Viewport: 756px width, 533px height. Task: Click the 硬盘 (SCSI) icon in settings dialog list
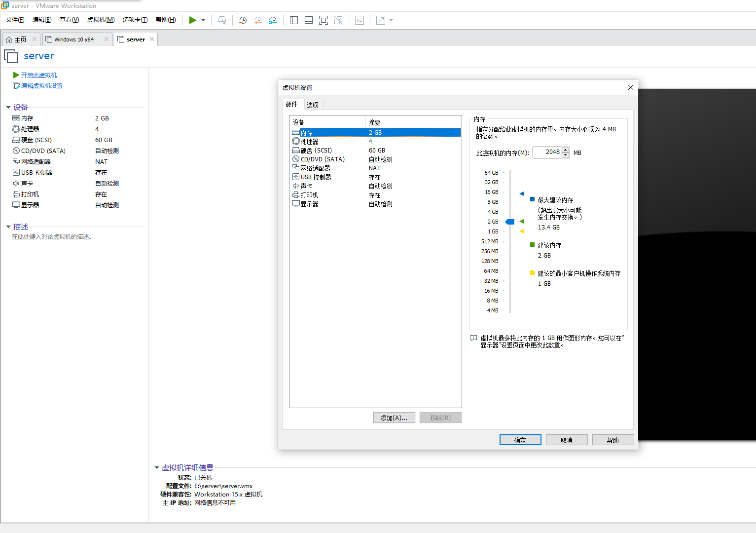296,150
